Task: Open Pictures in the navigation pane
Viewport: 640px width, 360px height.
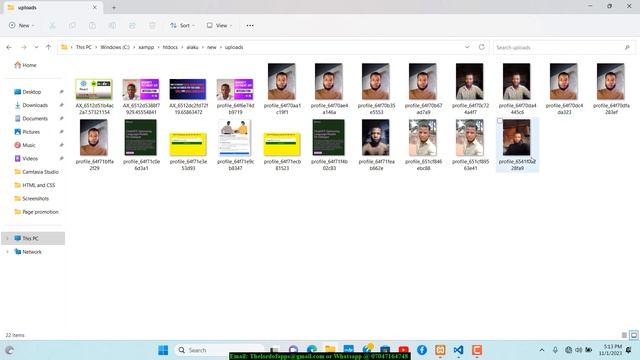Action: click(x=27, y=132)
